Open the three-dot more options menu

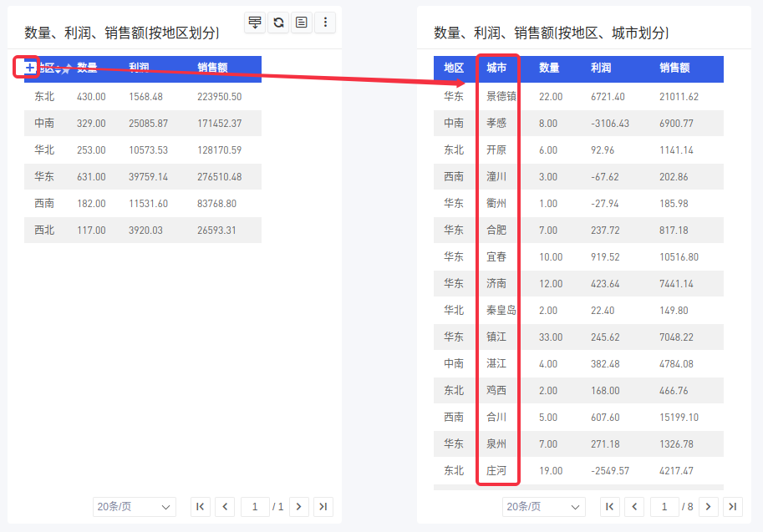pos(325,23)
